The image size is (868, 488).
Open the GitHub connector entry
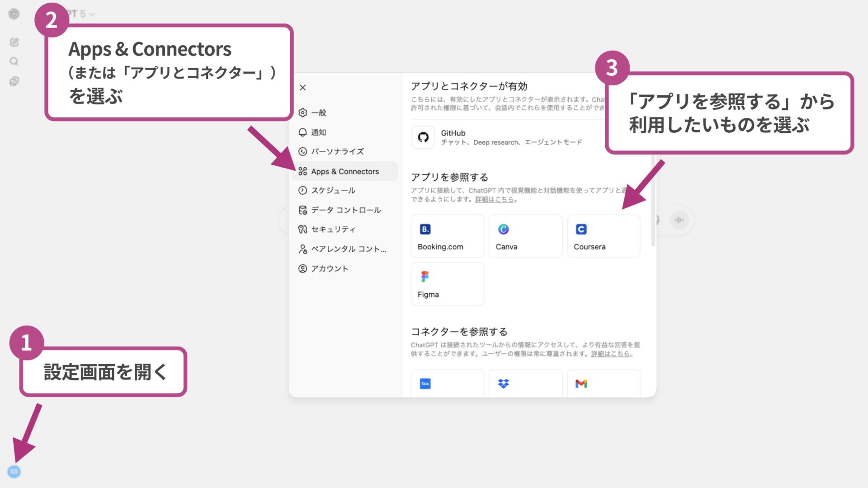coord(496,137)
